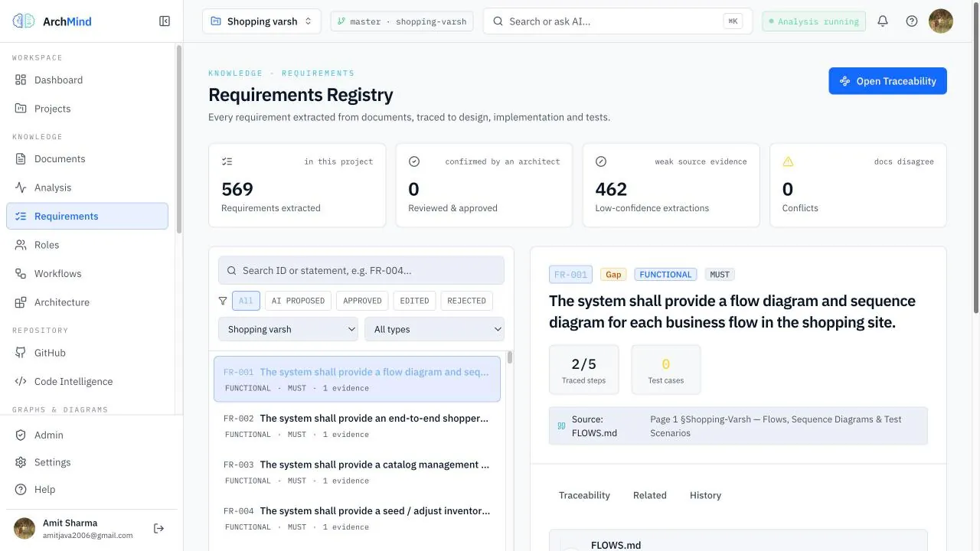Click the GitHub sidebar icon
This screenshot has width=980, height=551.
point(21,353)
